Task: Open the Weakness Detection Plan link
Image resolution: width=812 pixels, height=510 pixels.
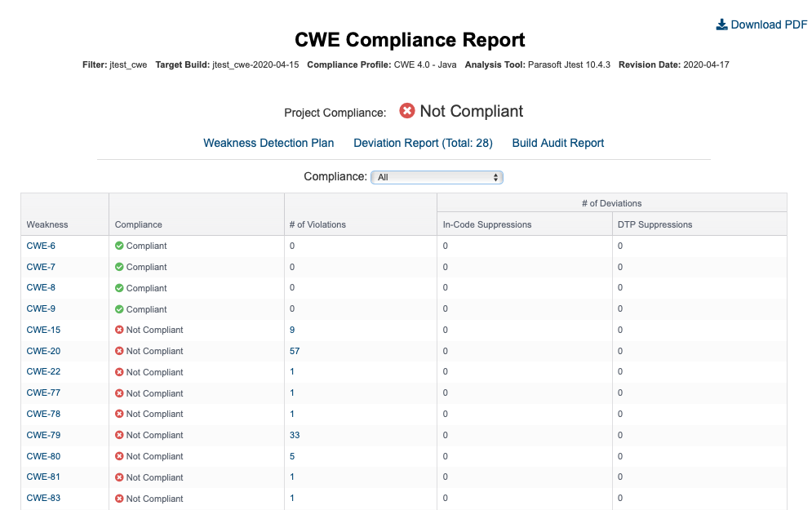Action: point(268,143)
